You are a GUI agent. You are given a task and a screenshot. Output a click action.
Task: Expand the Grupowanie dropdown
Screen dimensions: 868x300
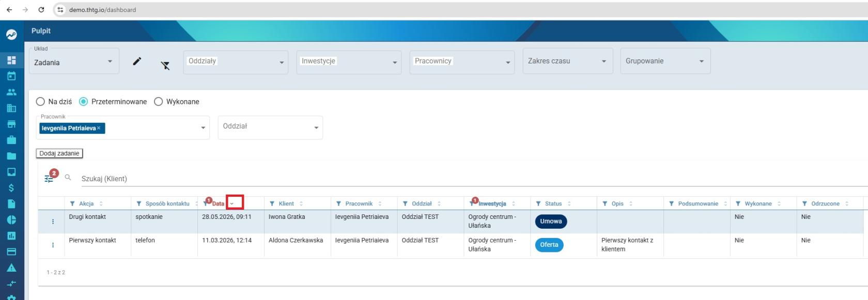[x=665, y=61]
